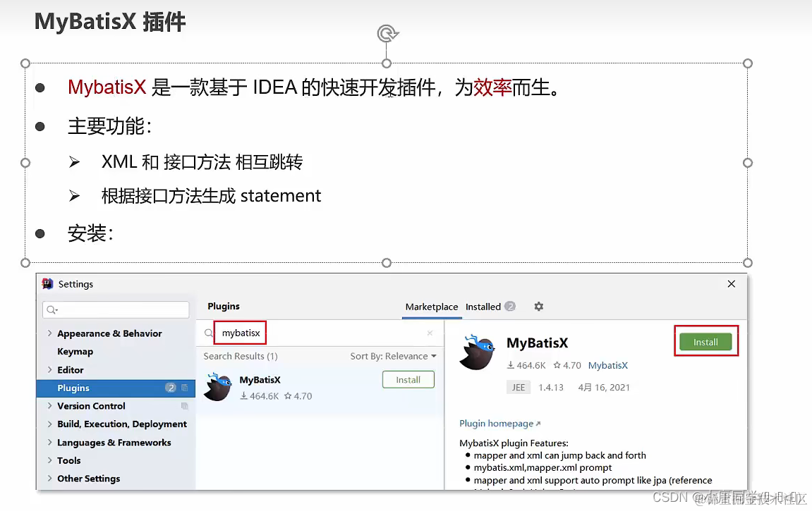Click the Plugins heading text

pos(223,306)
